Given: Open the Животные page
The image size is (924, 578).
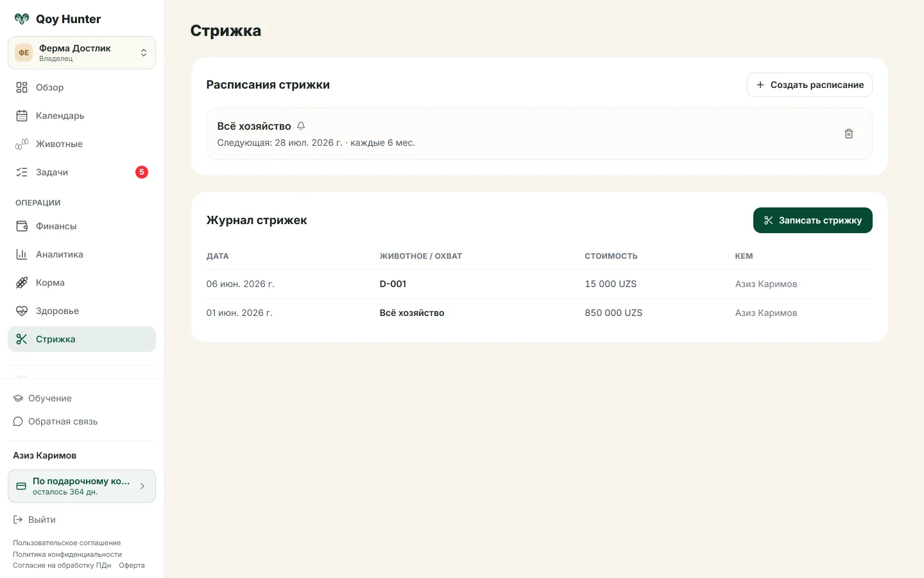Looking at the screenshot, I should pos(81,144).
